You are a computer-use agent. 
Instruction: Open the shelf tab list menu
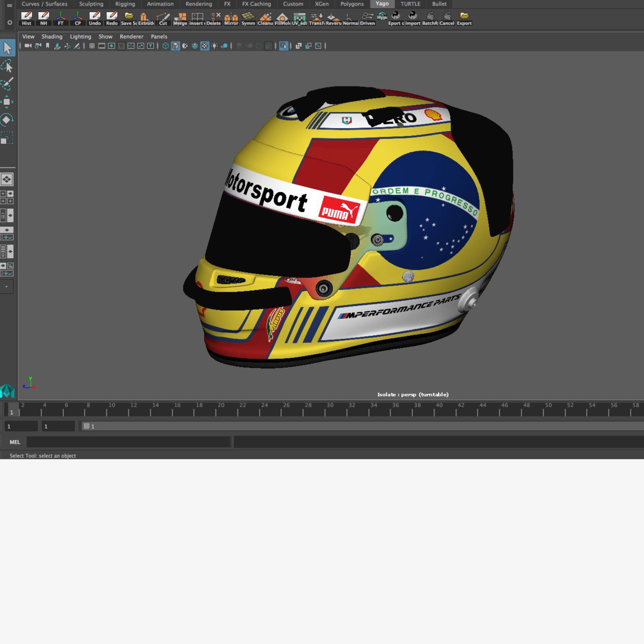tap(9, 5)
